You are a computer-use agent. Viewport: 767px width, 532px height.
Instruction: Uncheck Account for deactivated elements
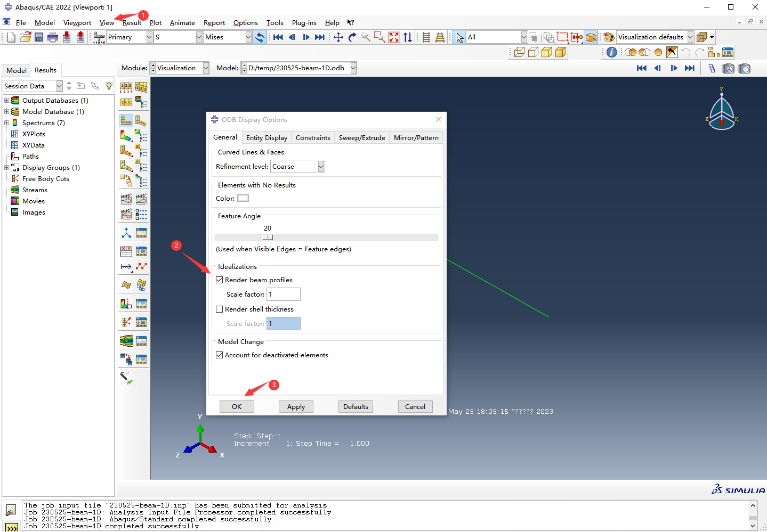click(x=219, y=355)
